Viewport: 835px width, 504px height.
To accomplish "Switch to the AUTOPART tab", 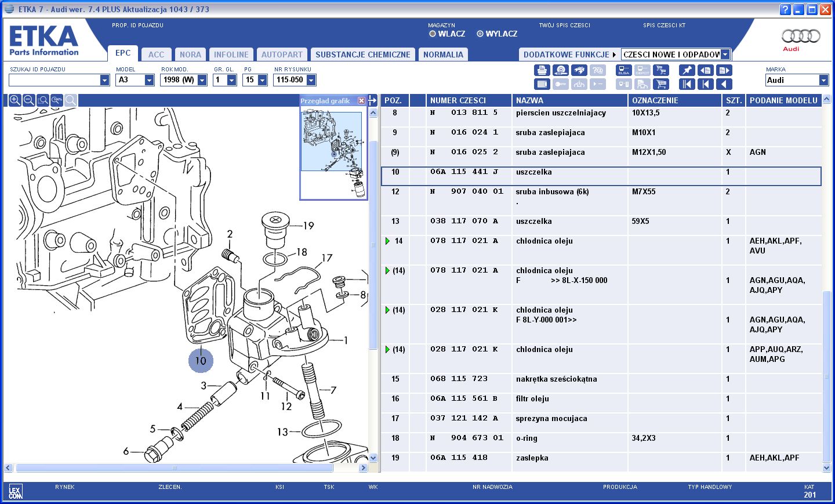I will tap(282, 55).
